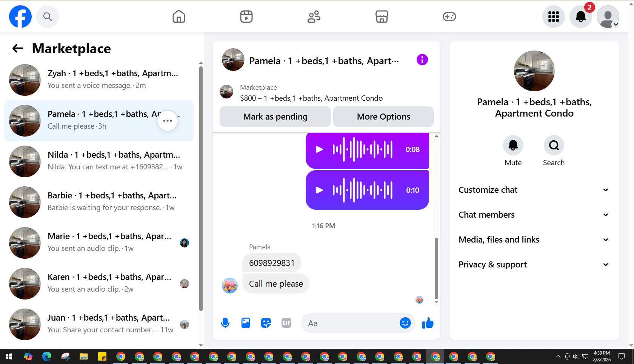Toggle the conversation information panel
This screenshot has width=634, height=364.
pyautogui.click(x=422, y=60)
